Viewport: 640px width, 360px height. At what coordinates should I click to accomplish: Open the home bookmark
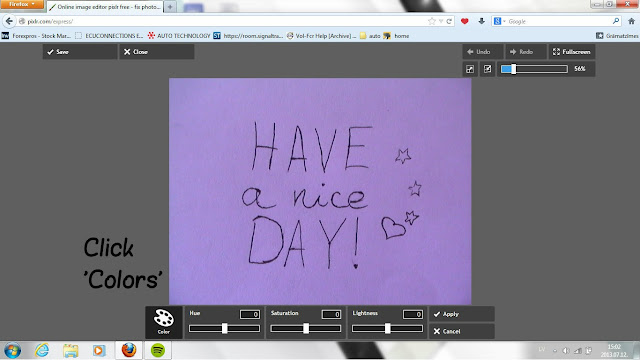click(x=396, y=36)
